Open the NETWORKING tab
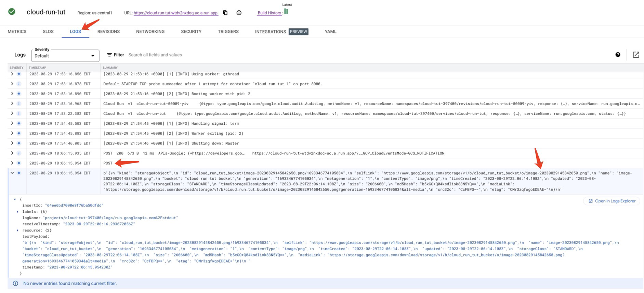Screen dimensions: 644x293 pos(150,31)
